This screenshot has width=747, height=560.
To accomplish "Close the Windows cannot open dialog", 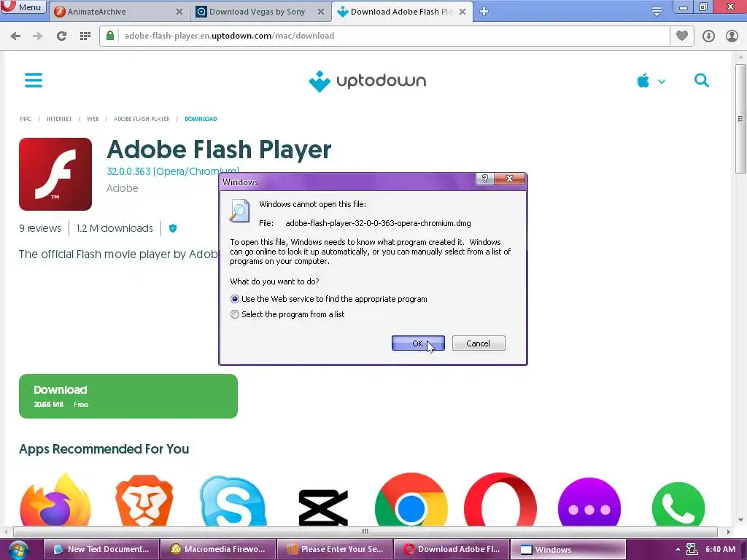I will (x=509, y=179).
